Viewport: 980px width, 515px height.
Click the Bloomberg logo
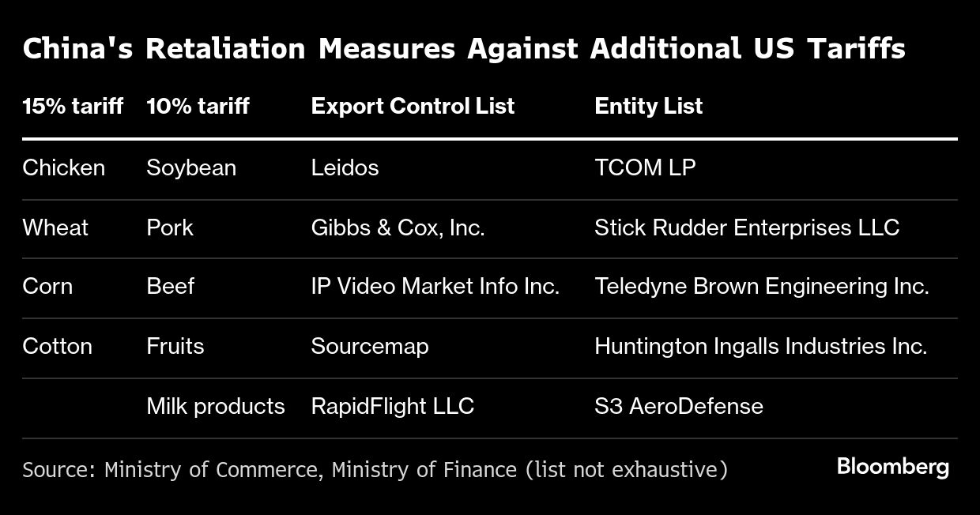point(892,468)
